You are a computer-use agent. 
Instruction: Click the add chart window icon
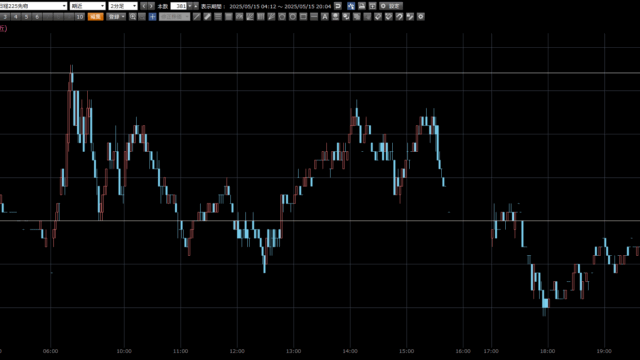point(372,6)
